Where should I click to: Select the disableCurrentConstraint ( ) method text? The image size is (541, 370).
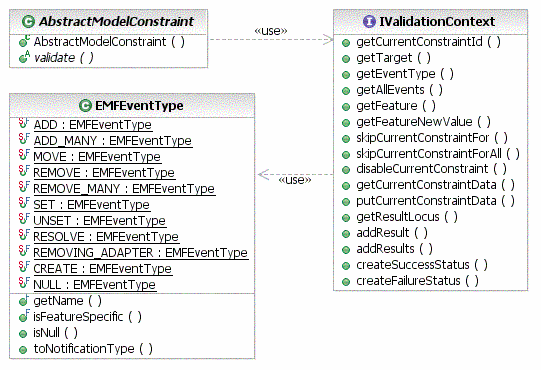432,169
